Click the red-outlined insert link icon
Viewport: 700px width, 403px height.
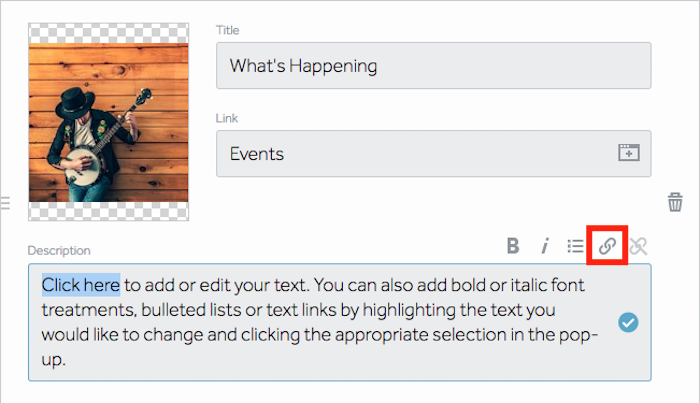(x=607, y=245)
